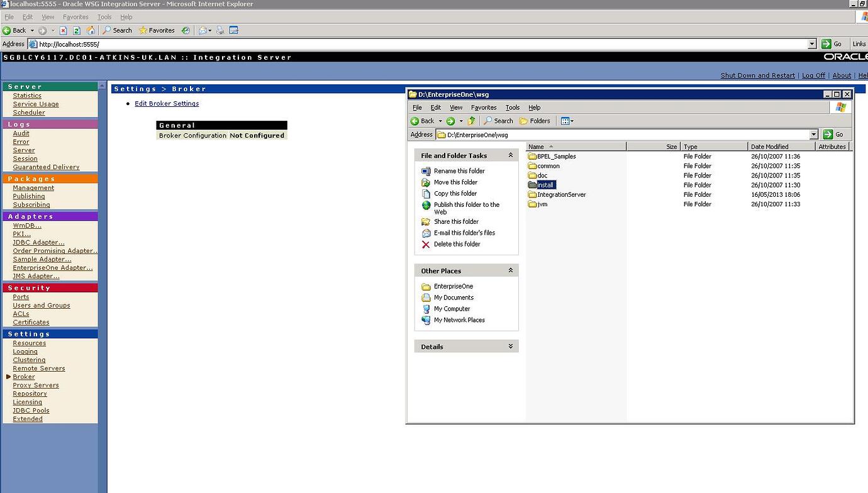Toggle Folders pane in Explorer window

pos(535,121)
